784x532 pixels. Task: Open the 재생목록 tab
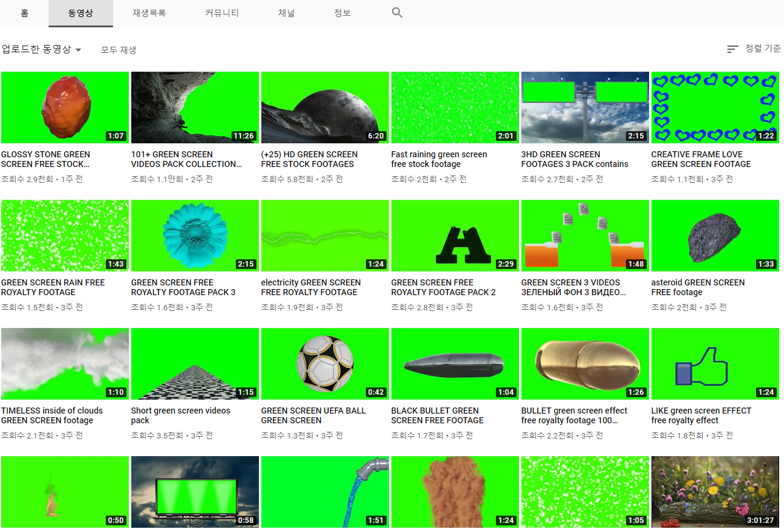[149, 13]
